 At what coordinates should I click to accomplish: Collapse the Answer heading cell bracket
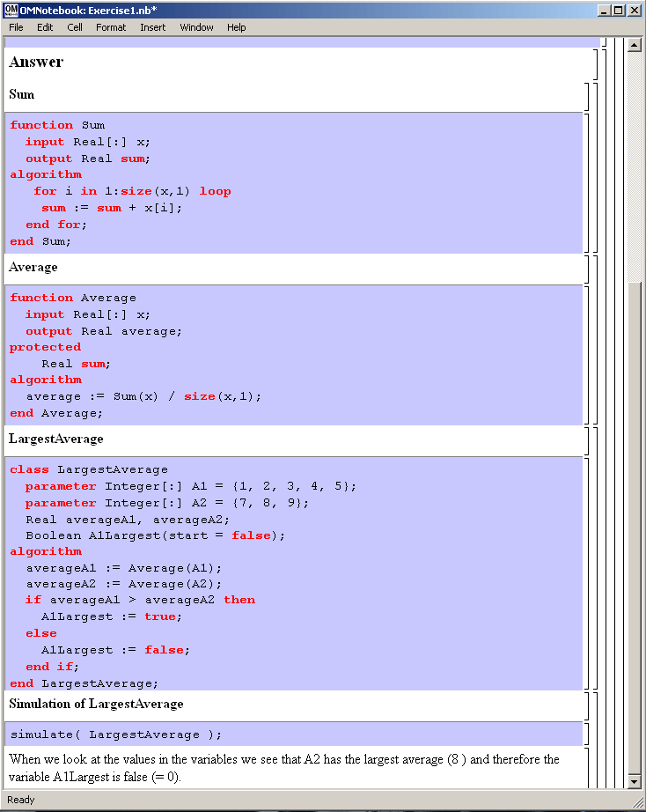click(596, 63)
